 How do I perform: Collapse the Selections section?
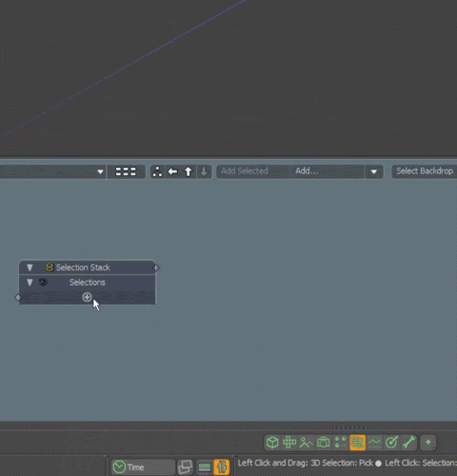[30, 282]
